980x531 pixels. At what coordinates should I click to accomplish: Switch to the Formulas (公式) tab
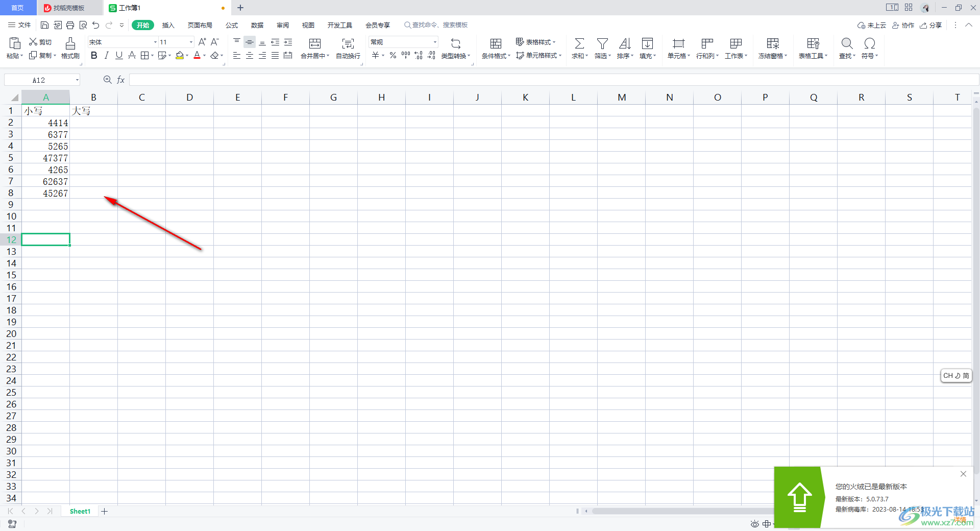point(232,25)
